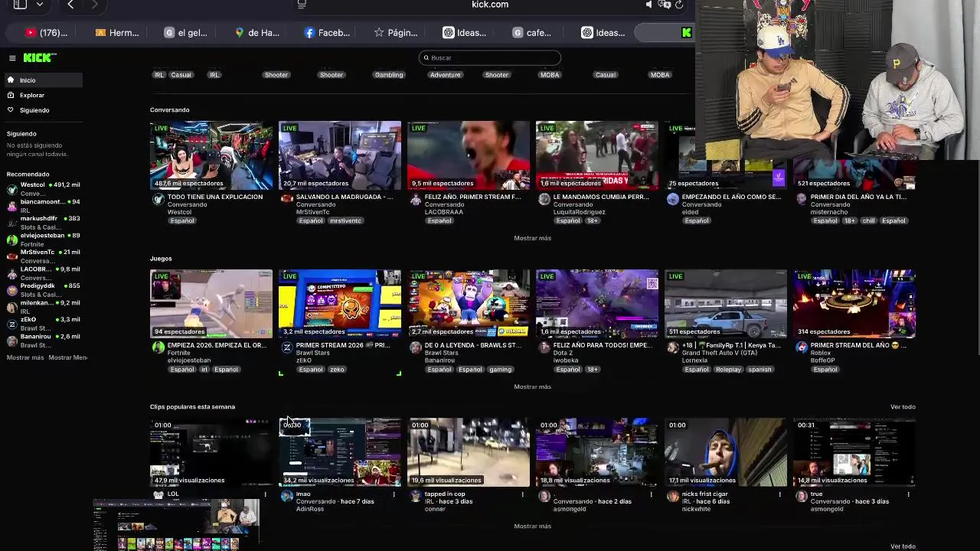Select the active Kick tab with green K

pyautogui.click(x=666, y=32)
